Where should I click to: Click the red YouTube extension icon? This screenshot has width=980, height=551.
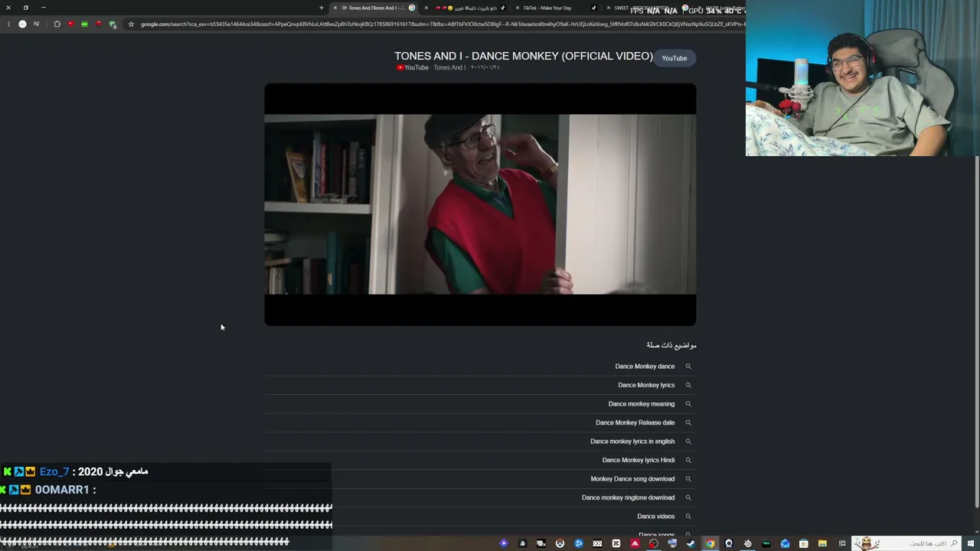70,24
